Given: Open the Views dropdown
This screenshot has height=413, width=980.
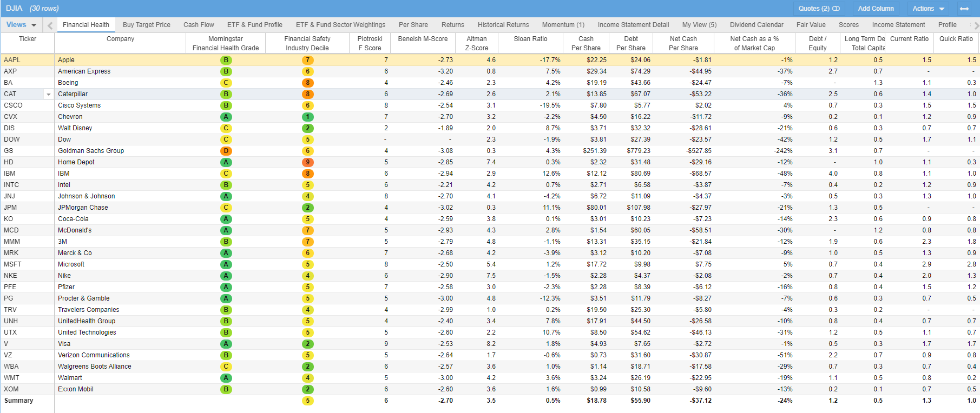Looking at the screenshot, I should coord(22,25).
